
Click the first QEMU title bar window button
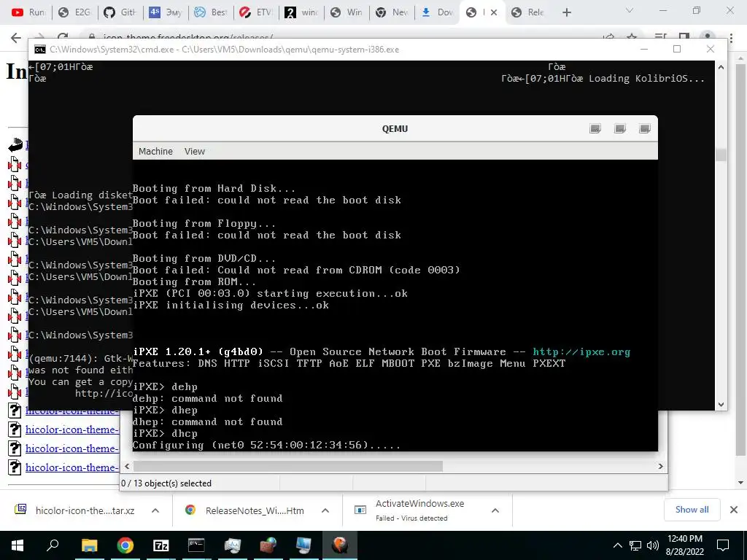click(x=595, y=128)
